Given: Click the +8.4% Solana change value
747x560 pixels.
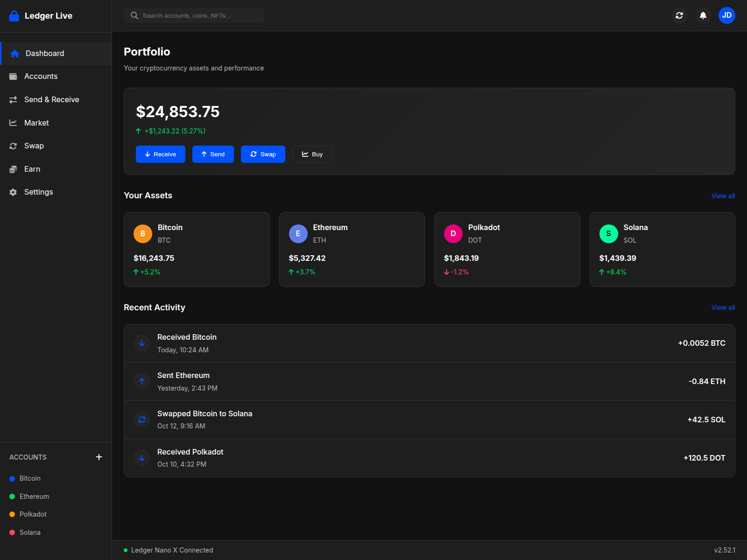Looking at the screenshot, I should 616,272.
